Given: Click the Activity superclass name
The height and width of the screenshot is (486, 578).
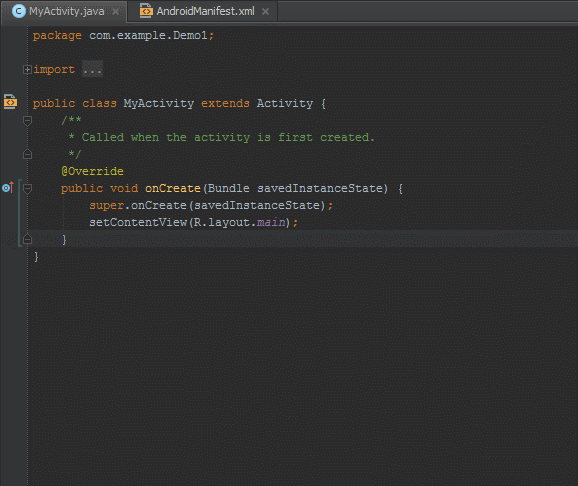Looking at the screenshot, I should (285, 103).
